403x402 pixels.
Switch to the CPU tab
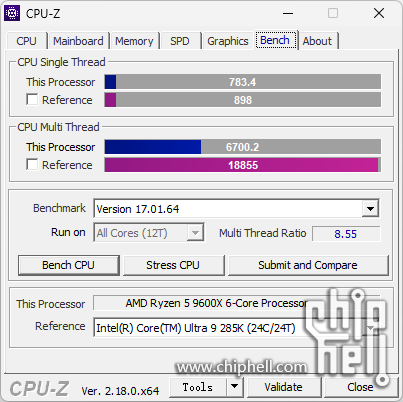pos(26,41)
